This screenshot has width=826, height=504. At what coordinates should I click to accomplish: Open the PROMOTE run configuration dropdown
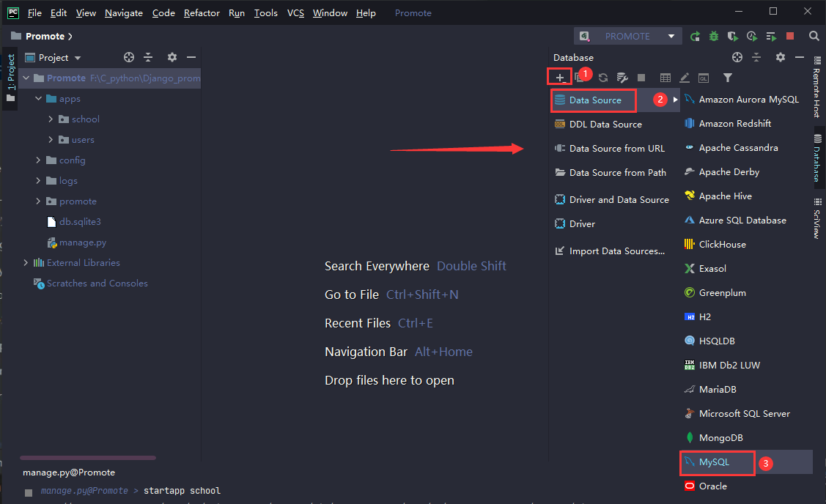(x=628, y=37)
